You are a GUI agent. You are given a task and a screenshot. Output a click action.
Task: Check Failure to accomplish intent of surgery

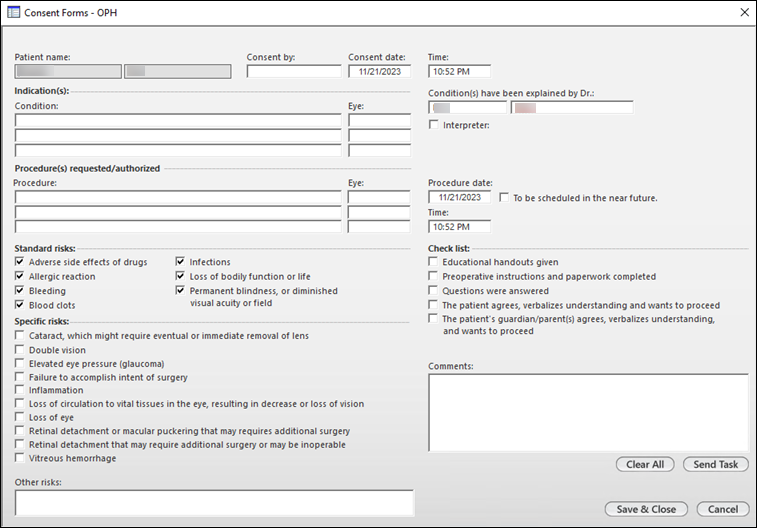tap(19, 376)
